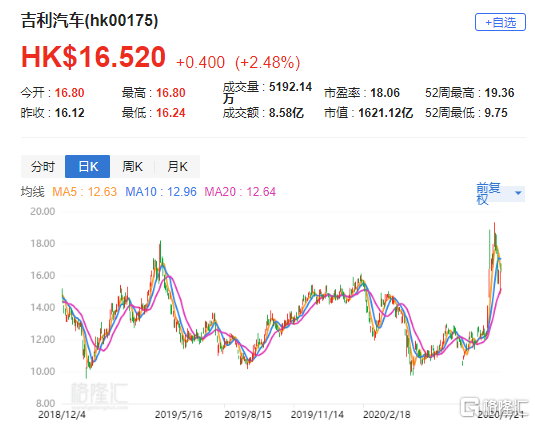
Task: Click the change percent (+2.48%)
Action: click(x=268, y=62)
